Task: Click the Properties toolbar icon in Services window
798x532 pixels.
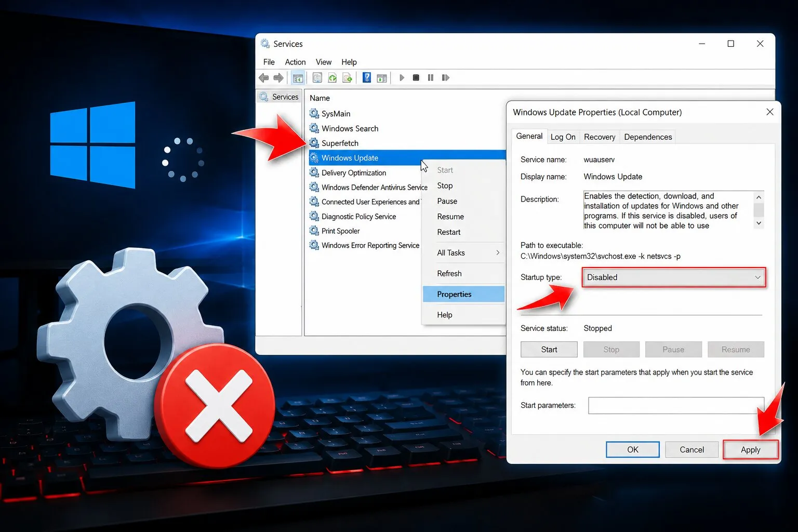Action: [x=317, y=78]
